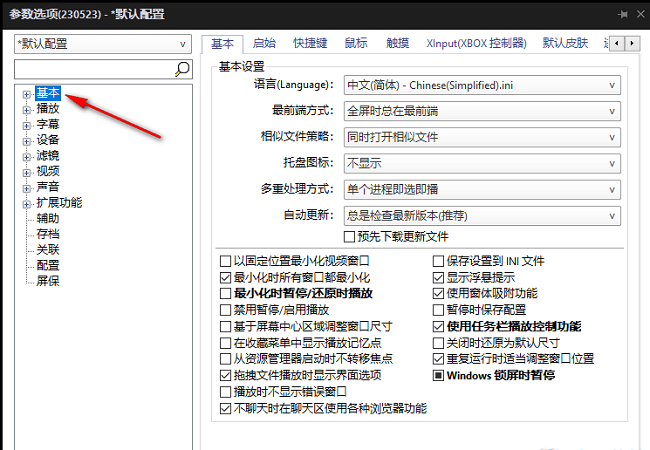Screen dimensions: 650x450
Task: Expand the 声音 tree node
Action: [27, 189]
